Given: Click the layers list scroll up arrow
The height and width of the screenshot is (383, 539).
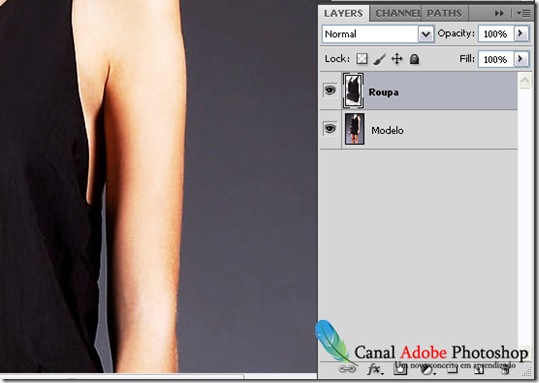Looking at the screenshot, I should tap(525, 81).
